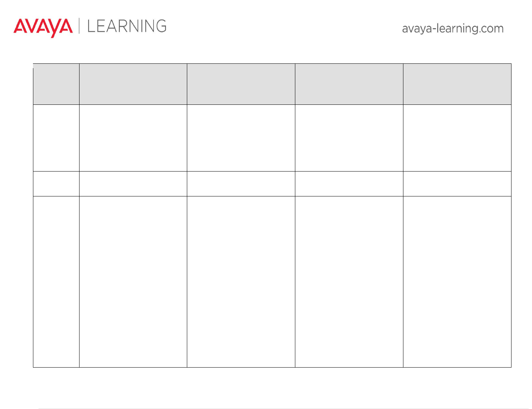Click the narrow cell in the thin row
The image size is (532, 409).
tap(56, 184)
